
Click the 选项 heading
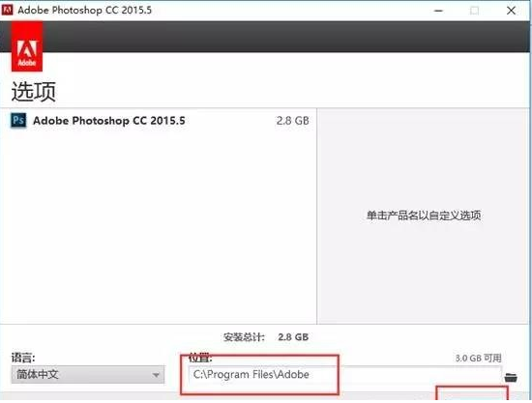pos(34,92)
